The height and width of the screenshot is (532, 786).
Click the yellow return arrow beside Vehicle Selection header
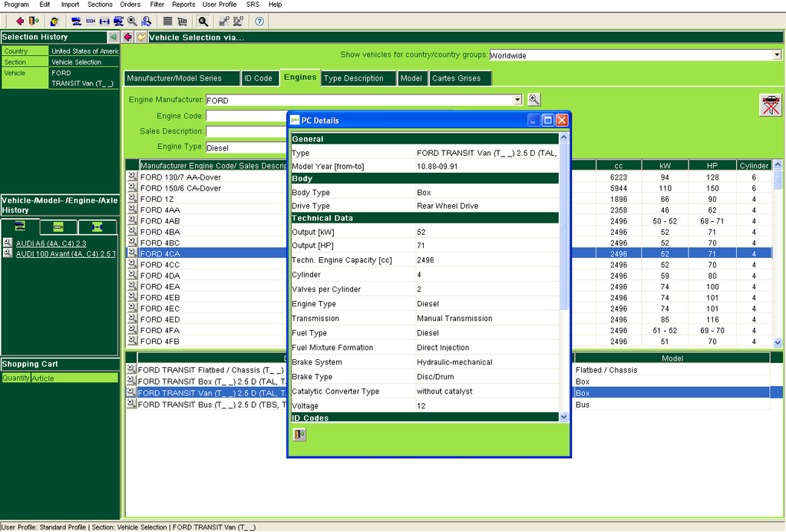click(x=141, y=37)
